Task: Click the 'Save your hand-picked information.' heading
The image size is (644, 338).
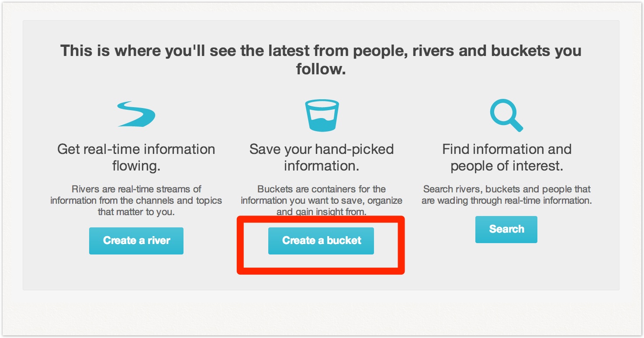Action: (322, 157)
